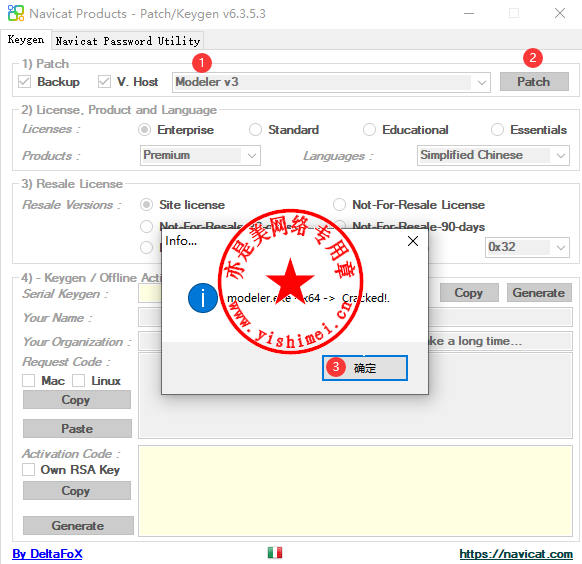This screenshot has width=582, height=564.
Task: Open the 0x32 value dropdown
Action: click(527, 247)
